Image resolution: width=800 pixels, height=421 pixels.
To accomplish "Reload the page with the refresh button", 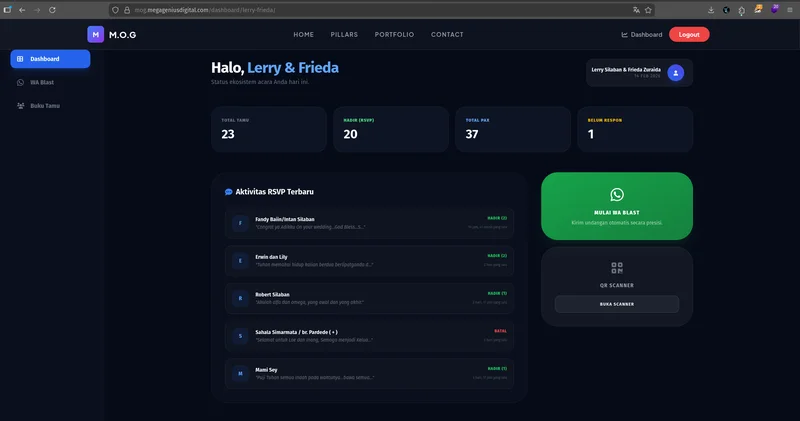I will (54, 9).
